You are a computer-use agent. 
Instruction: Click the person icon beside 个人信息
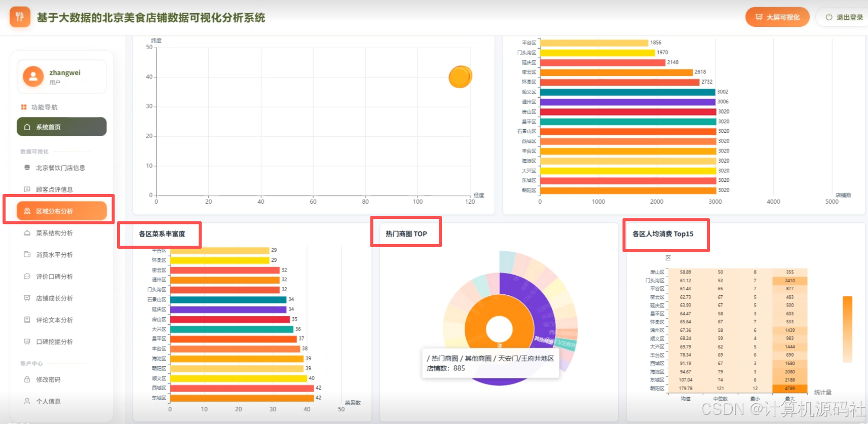[x=27, y=401]
